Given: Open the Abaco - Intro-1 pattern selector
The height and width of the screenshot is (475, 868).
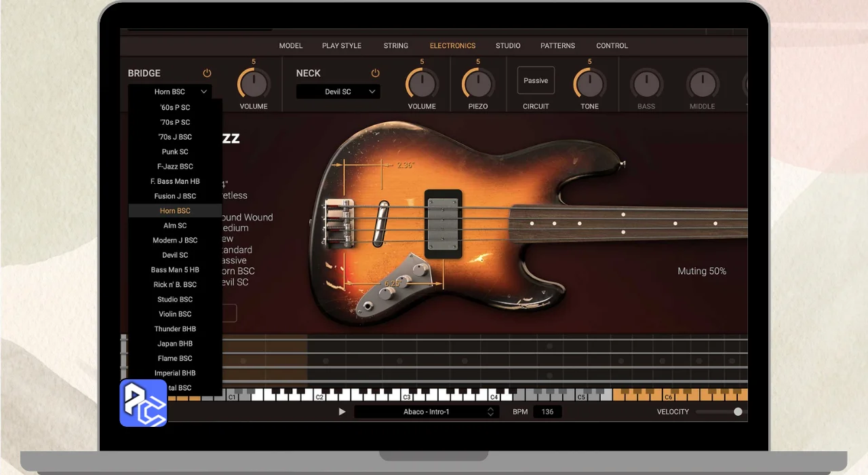Looking at the screenshot, I should point(426,412).
